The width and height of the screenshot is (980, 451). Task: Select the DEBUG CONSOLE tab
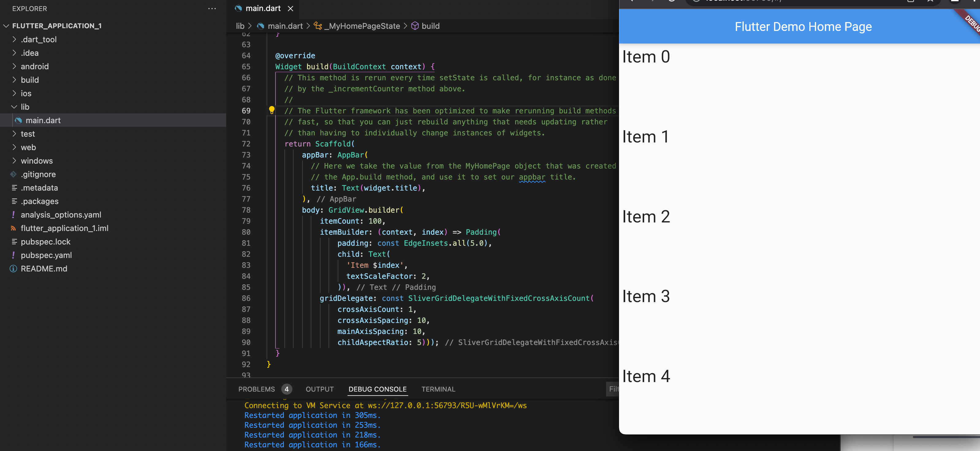(378, 389)
